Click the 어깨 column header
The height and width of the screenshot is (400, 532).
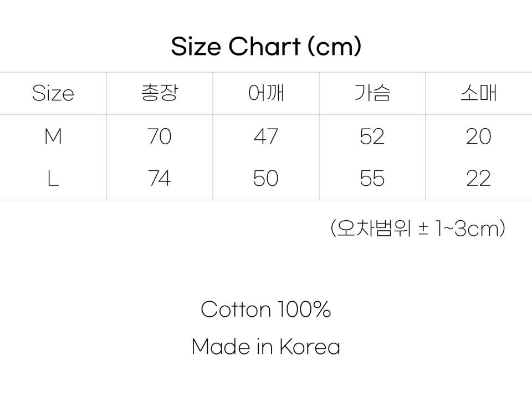(266, 93)
